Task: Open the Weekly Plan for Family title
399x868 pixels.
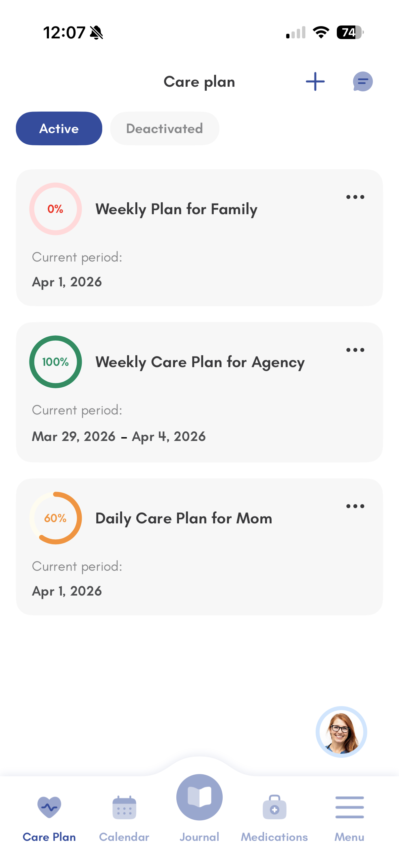Action: tap(176, 209)
